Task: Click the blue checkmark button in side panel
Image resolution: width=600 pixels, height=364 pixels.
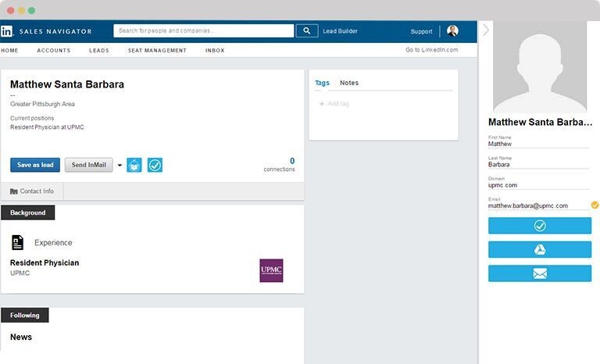Action: pos(540,226)
